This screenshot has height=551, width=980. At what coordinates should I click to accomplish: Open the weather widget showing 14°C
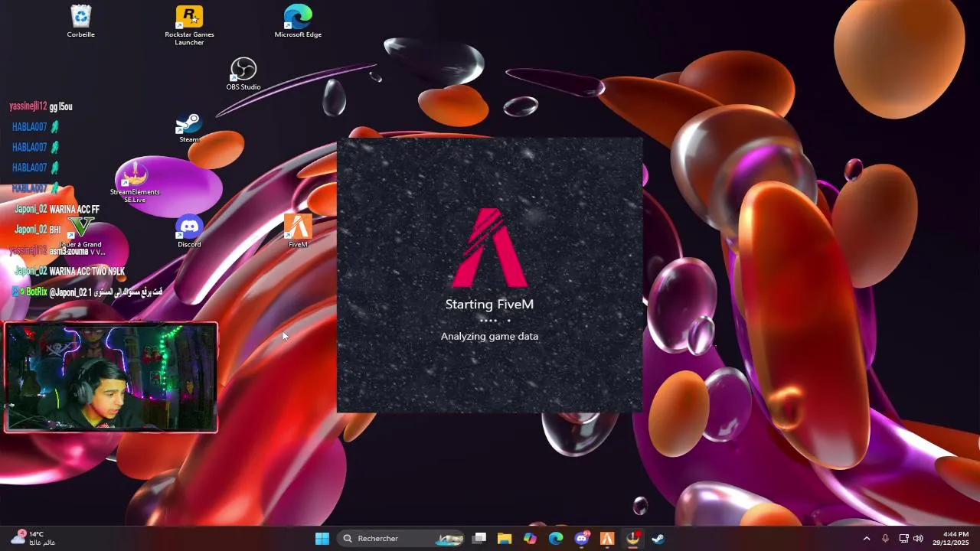tap(32, 539)
